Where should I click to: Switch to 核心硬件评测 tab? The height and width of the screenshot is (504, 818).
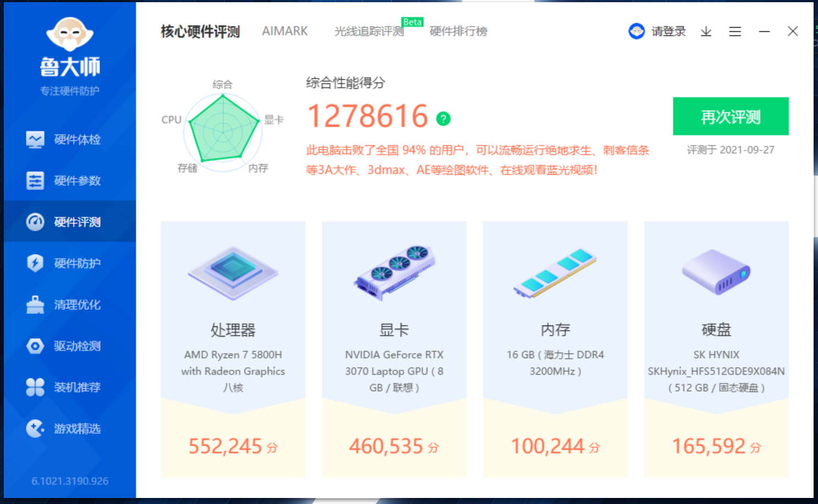tap(201, 31)
